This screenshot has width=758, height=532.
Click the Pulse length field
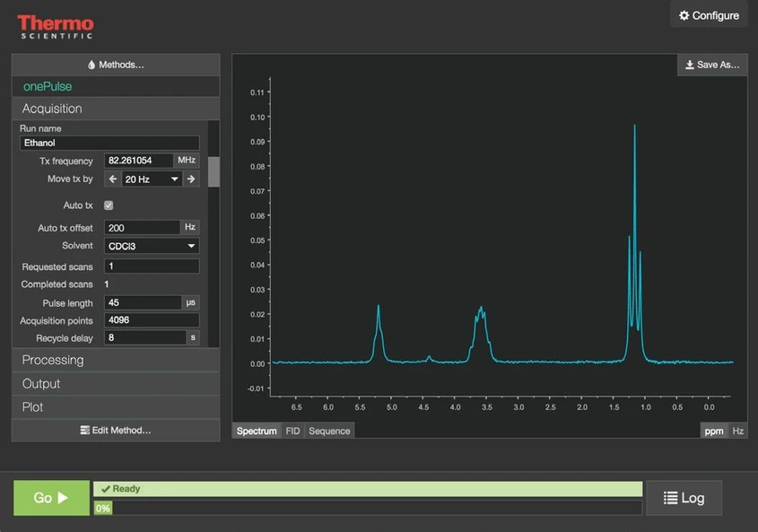(x=143, y=302)
